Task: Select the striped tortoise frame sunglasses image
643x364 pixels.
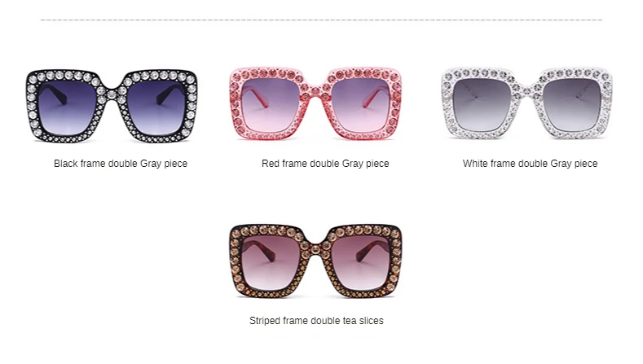Action: click(x=315, y=261)
